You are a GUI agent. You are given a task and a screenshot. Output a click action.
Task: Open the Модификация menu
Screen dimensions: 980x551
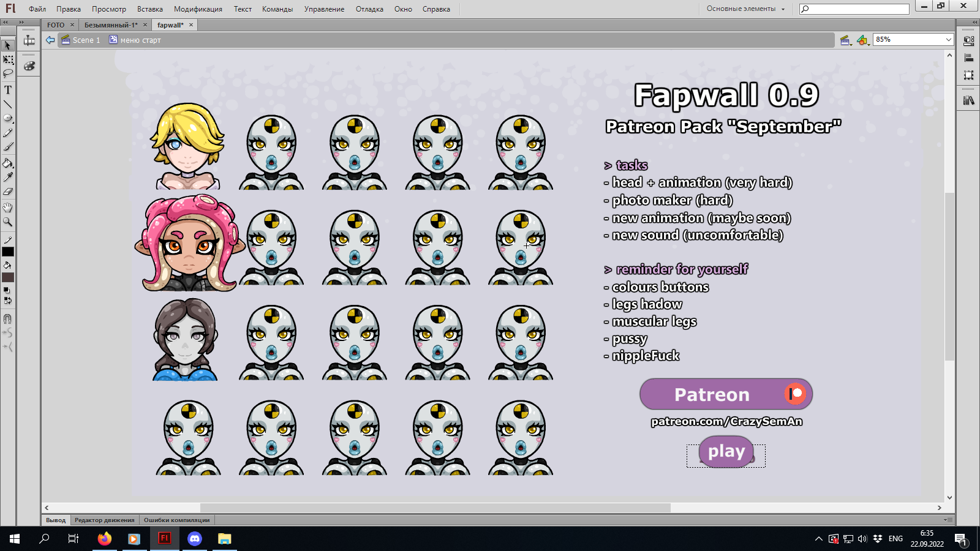click(198, 9)
